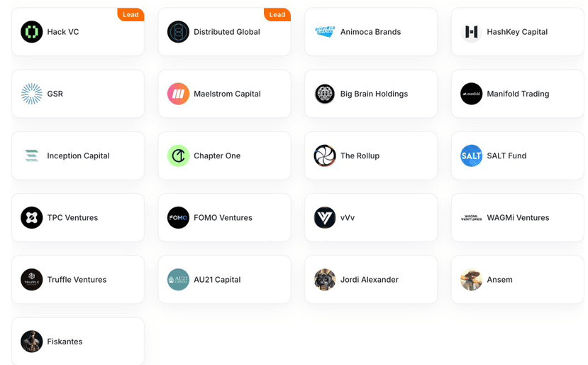
Task: Click the Fiskantes profile avatar
Action: click(x=31, y=342)
